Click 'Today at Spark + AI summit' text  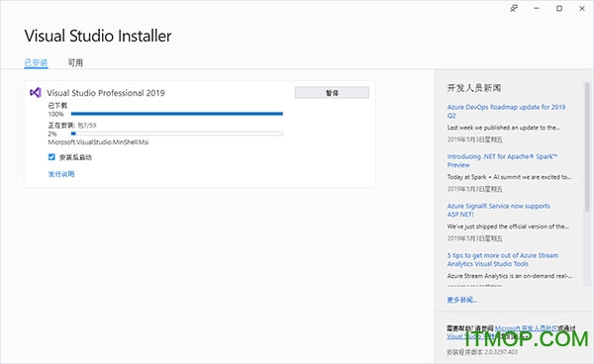click(509, 177)
